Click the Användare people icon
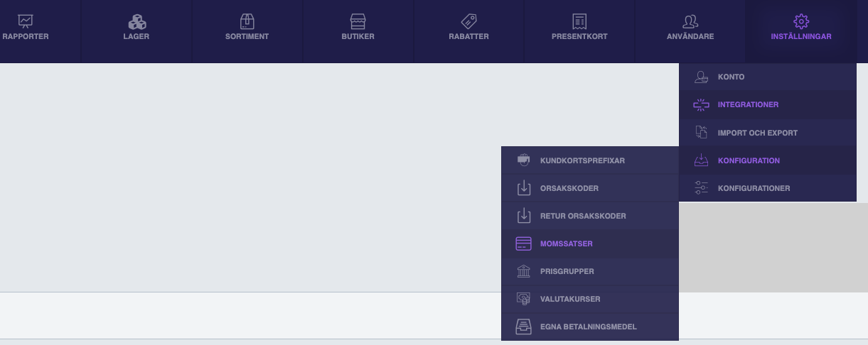Screen dimensions: 868x345 pos(690,22)
